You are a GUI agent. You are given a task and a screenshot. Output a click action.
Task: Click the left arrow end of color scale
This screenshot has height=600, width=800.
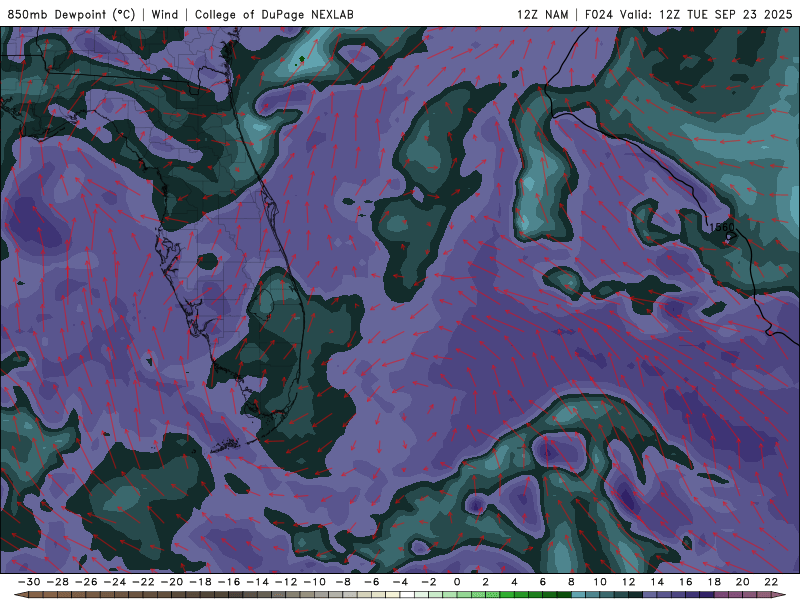tap(21, 594)
